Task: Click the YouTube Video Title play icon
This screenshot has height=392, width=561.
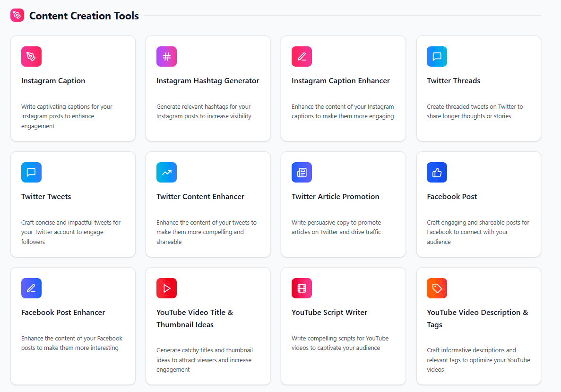Action: (x=166, y=288)
